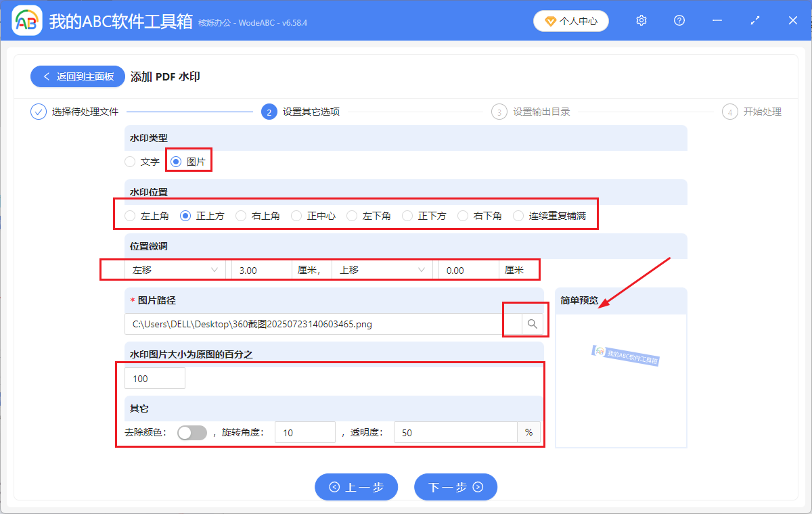Go back with 上一步 button

(356, 487)
